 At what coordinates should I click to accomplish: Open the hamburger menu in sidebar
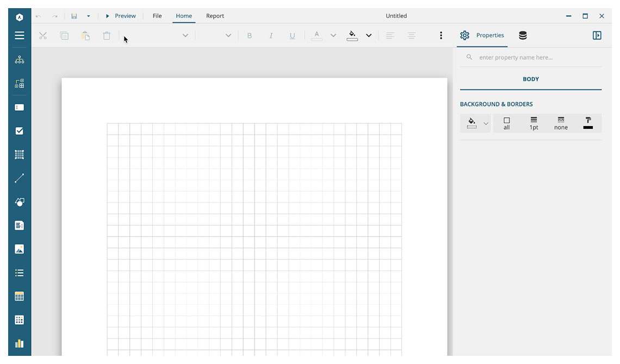click(20, 35)
